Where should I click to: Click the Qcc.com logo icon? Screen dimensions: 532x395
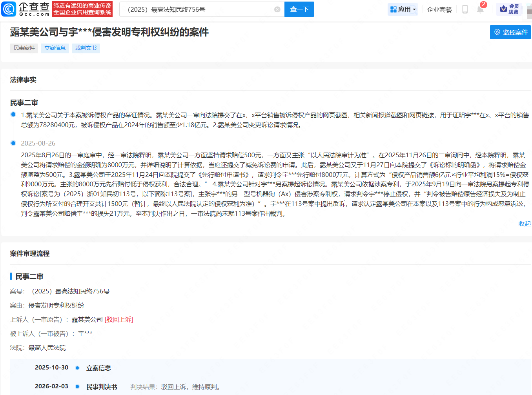click(x=9, y=9)
